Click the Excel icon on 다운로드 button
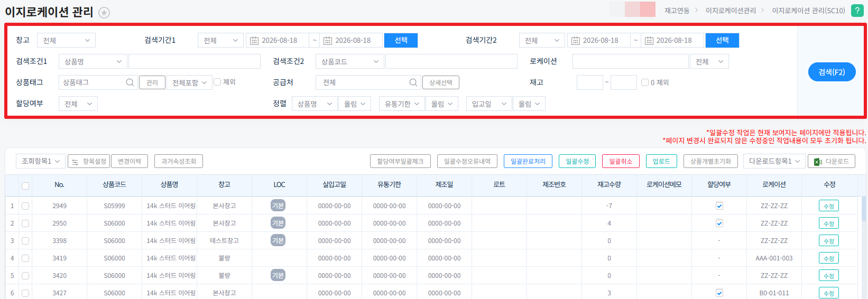Image resolution: width=868 pixels, height=299 pixels. tap(817, 162)
